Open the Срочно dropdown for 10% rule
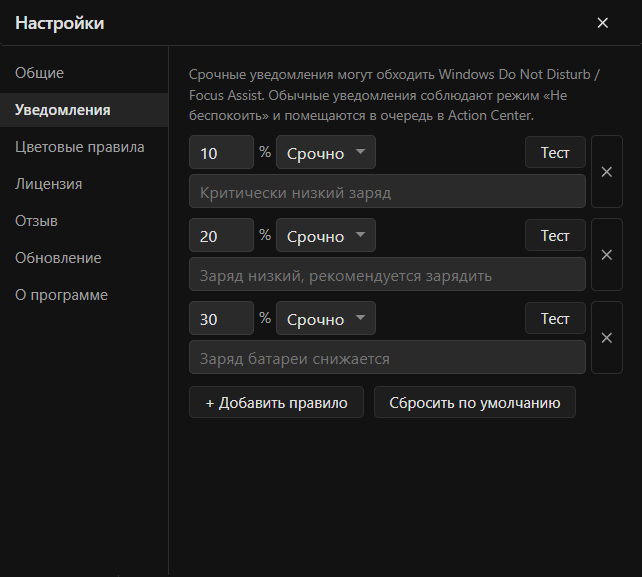 point(326,152)
